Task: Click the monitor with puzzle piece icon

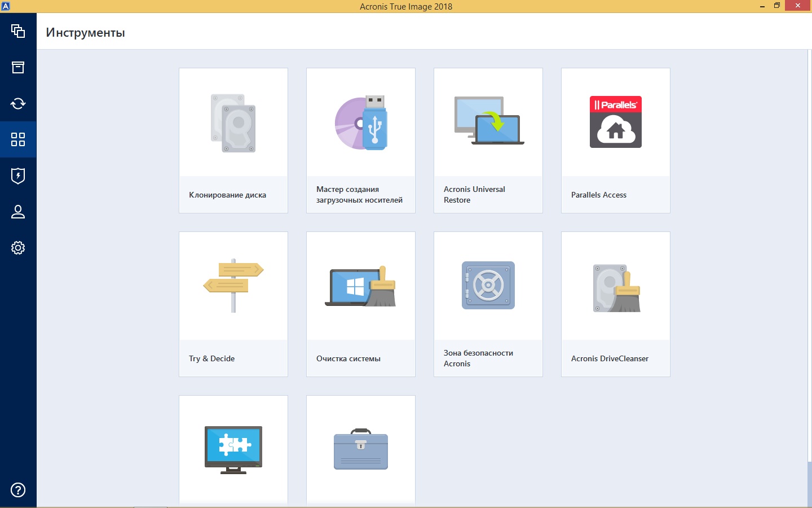Action: [233, 450]
